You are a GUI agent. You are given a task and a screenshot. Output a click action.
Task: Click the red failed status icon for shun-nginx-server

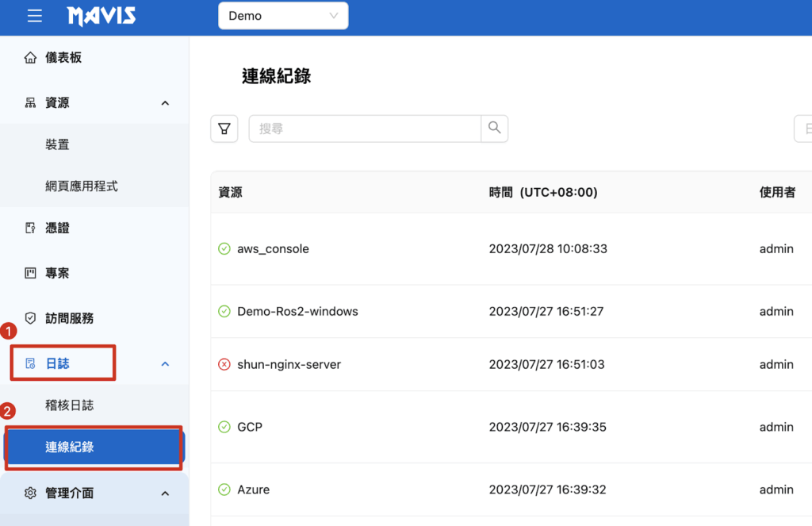[224, 365]
